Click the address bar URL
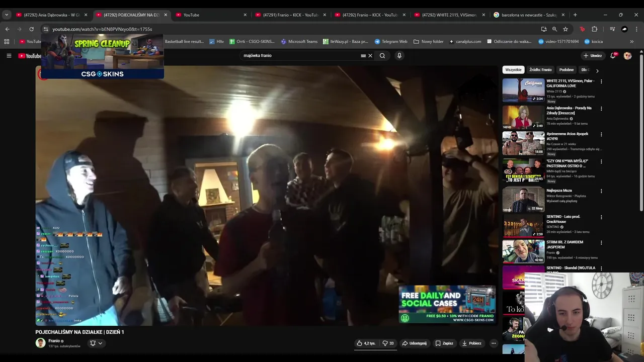Image resolution: width=644 pixels, height=362 pixels. (102, 29)
